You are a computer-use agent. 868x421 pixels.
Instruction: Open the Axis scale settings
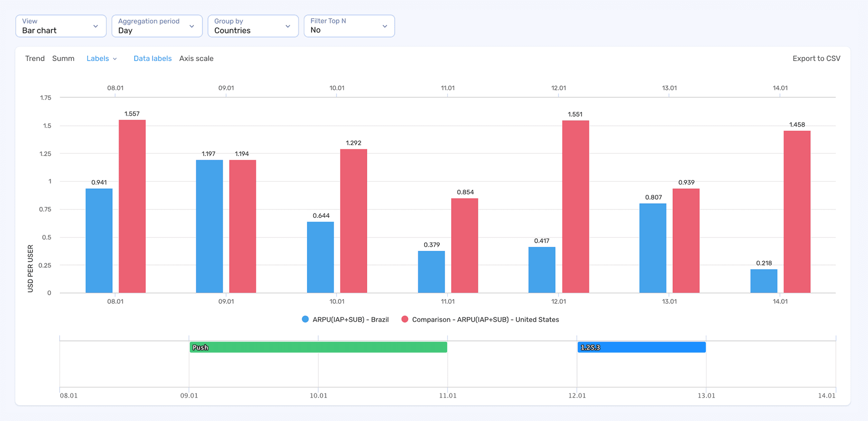pyautogui.click(x=196, y=58)
